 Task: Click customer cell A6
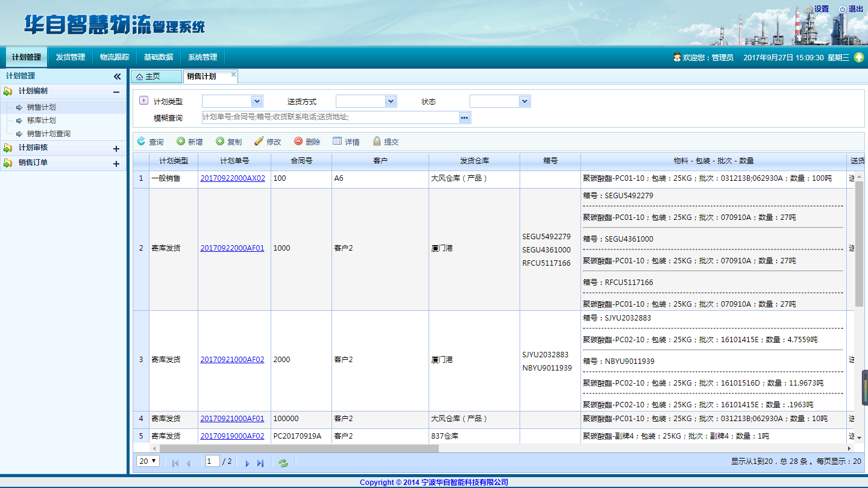click(x=380, y=178)
